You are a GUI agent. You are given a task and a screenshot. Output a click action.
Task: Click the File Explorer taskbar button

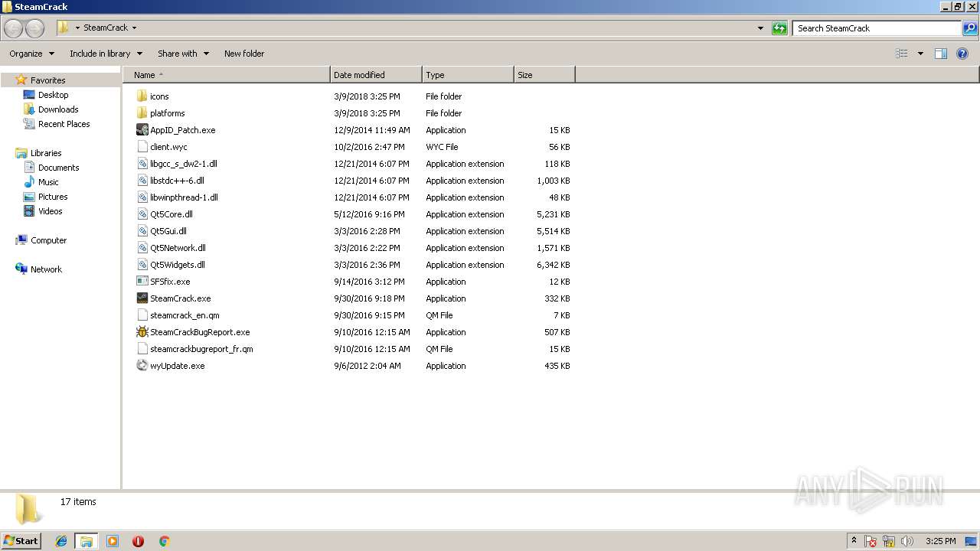(87, 541)
